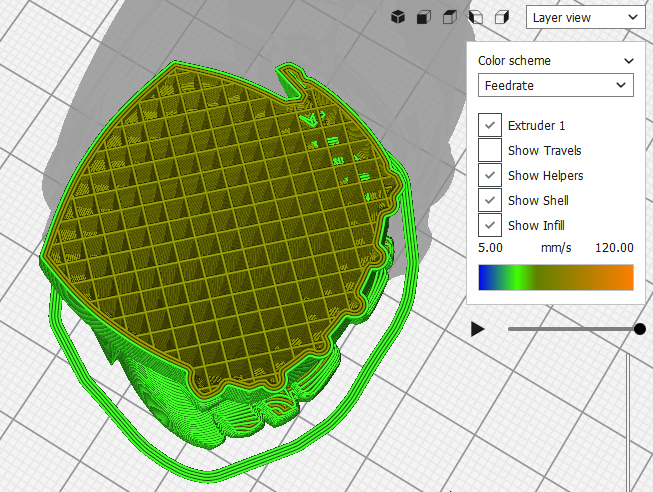Uncheck the Extruder 1 checkbox
The height and width of the screenshot is (492, 653).
pos(490,125)
